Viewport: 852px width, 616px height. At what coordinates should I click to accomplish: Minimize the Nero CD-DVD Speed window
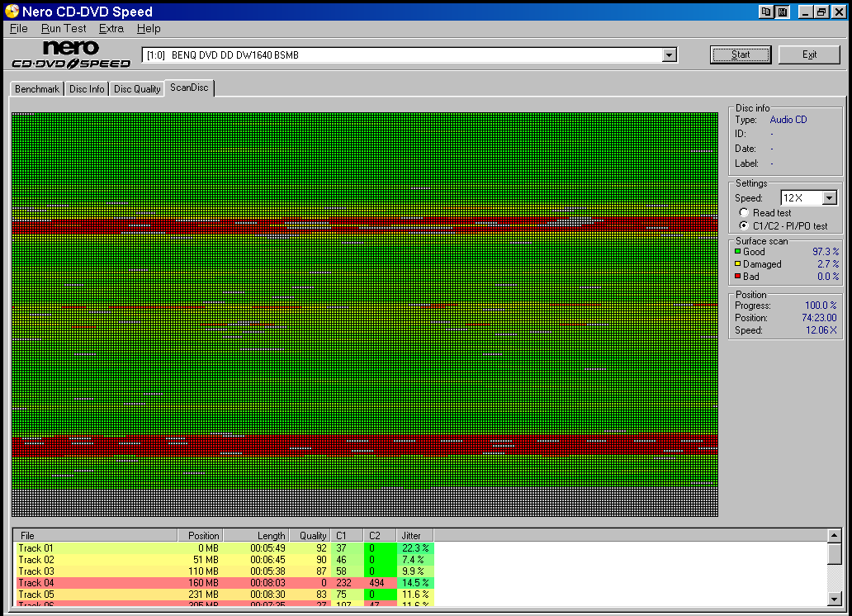click(805, 12)
